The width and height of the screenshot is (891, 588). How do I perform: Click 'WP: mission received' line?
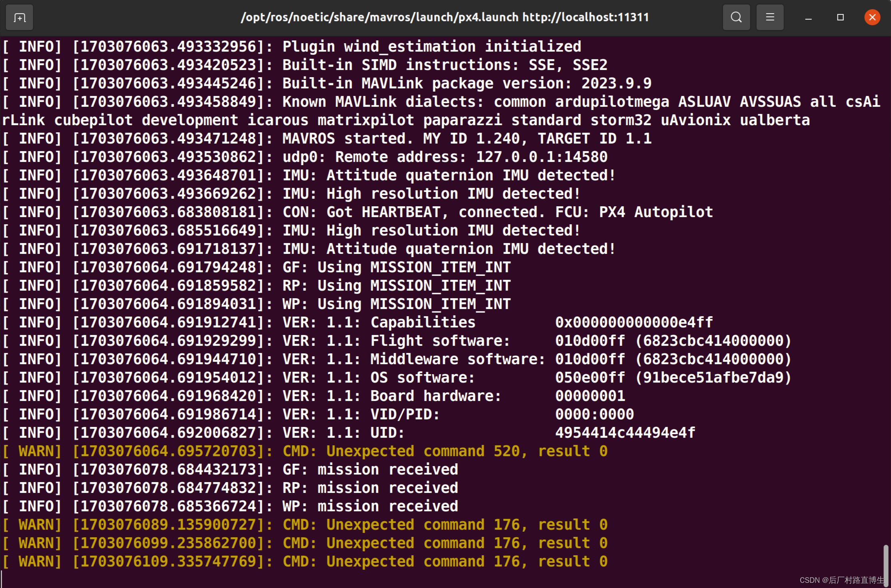230,506
